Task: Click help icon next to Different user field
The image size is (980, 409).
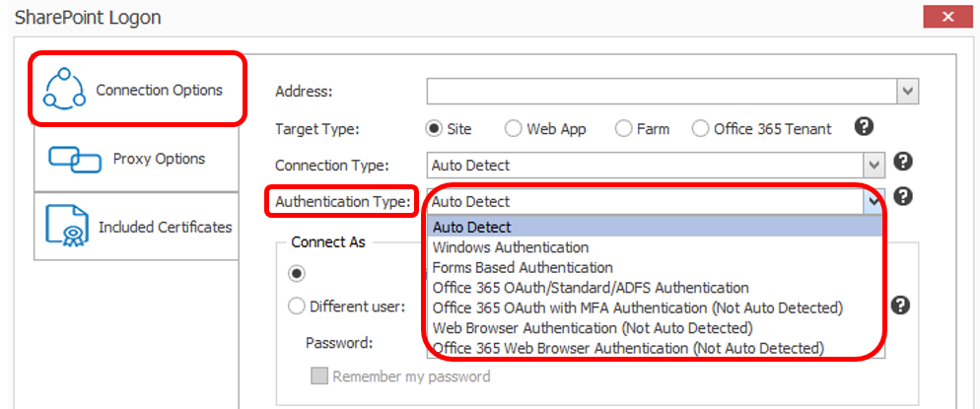Action: pos(899,306)
